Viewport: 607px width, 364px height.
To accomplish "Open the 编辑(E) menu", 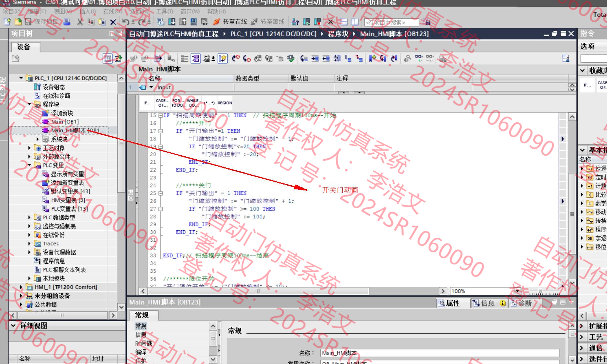I will pyautogui.click(x=37, y=11).
